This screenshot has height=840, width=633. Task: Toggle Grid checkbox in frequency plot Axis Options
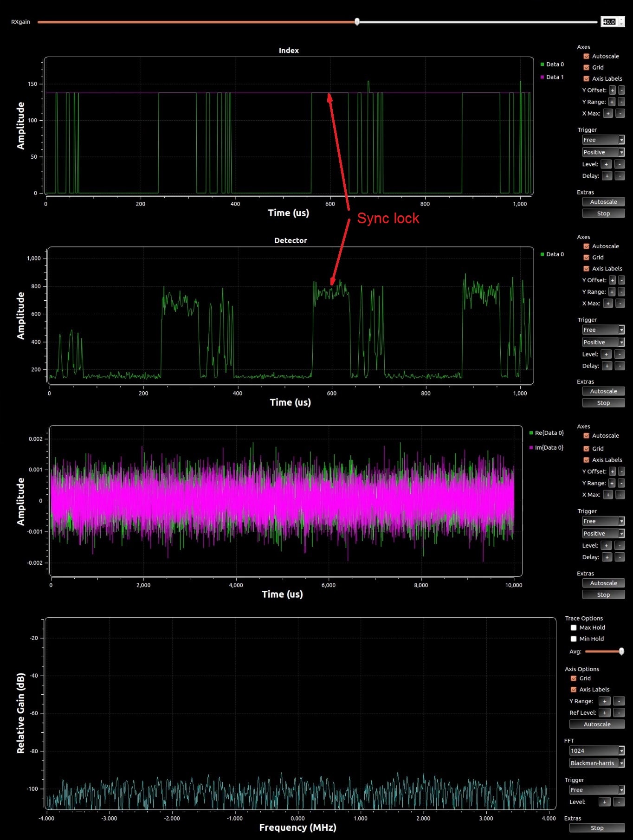pos(574,678)
